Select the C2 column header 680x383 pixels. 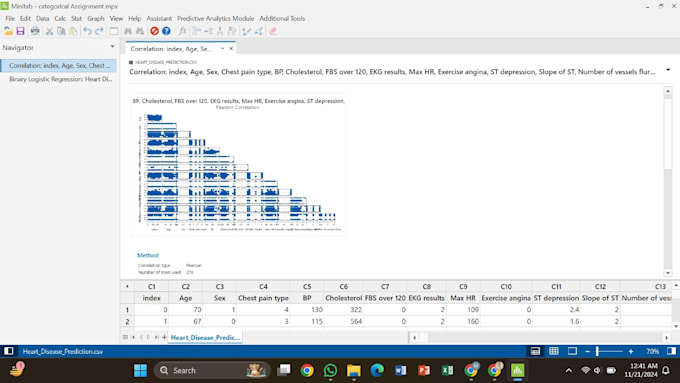(186, 286)
